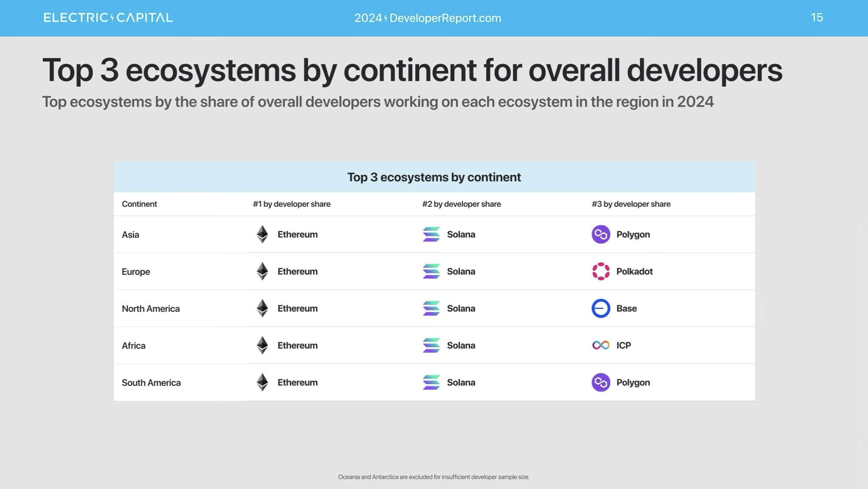This screenshot has height=489, width=868.
Task: Click the 'Solana' text in the Africa row
Action: pyautogui.click(x=461, y=345)
